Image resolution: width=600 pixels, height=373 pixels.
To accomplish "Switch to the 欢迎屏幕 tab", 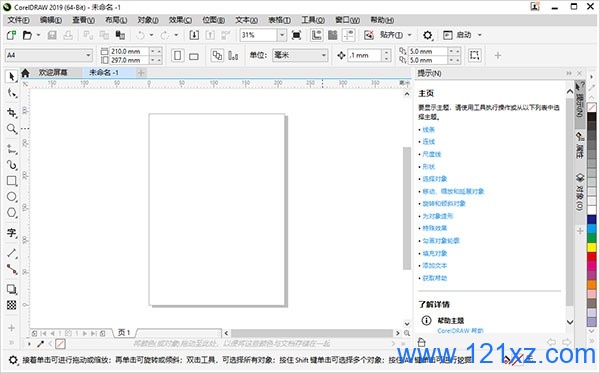I will (53, 72).
